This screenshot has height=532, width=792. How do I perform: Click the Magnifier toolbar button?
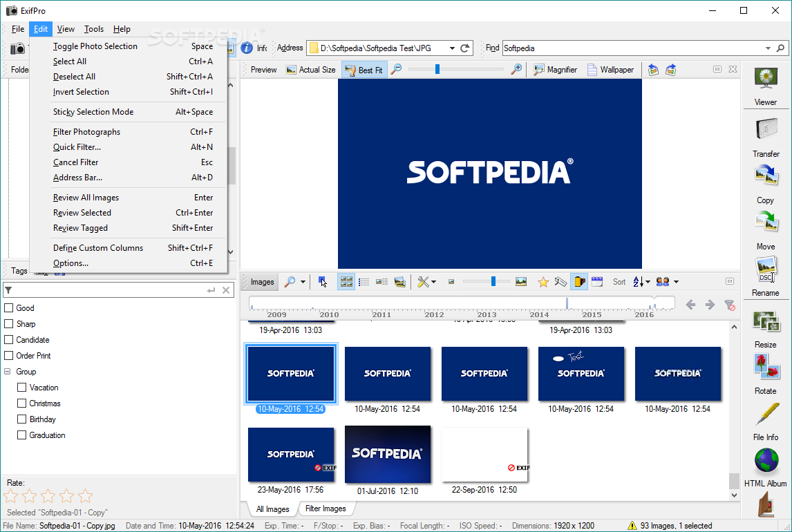tap(556, 70)
